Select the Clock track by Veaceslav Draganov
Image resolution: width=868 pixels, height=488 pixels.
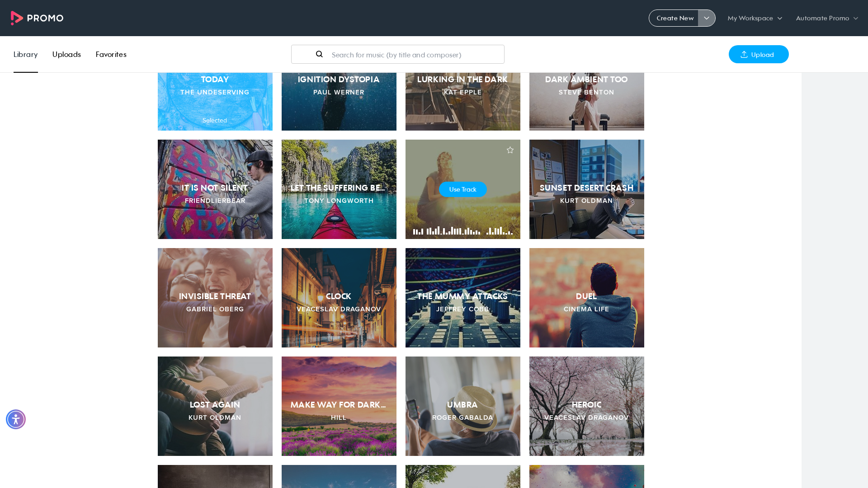click(x=339, y=298)
